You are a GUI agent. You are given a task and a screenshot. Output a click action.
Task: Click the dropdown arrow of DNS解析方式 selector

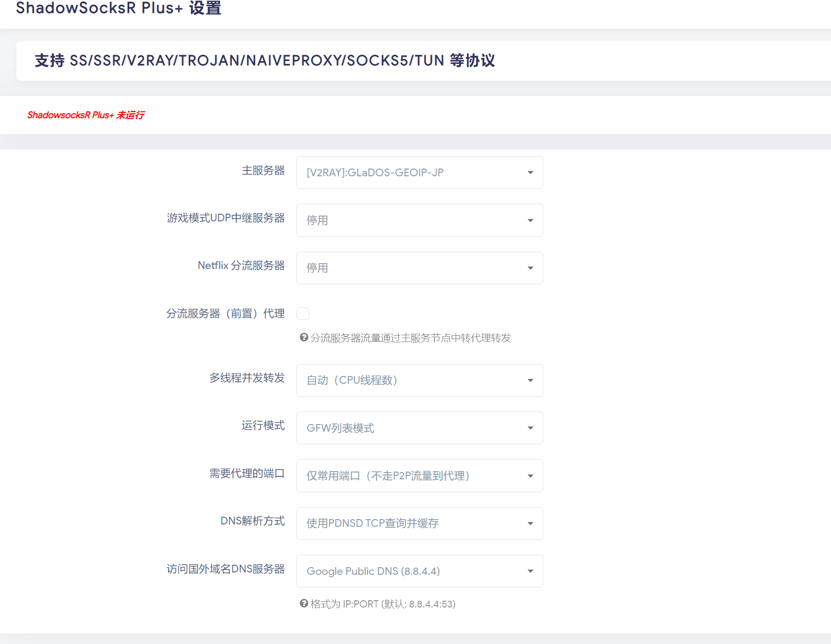pos(530,523)
